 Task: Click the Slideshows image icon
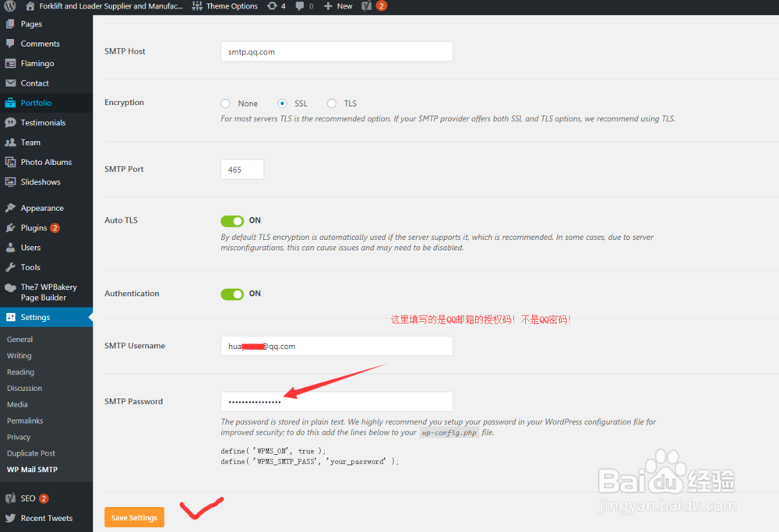tap(10, 181)
